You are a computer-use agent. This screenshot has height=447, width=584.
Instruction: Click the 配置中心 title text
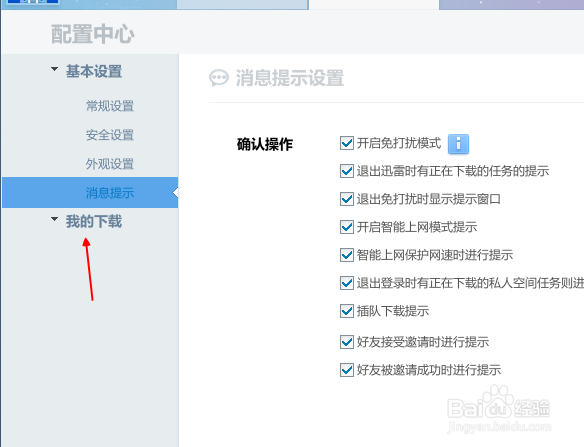click(92, 34)
